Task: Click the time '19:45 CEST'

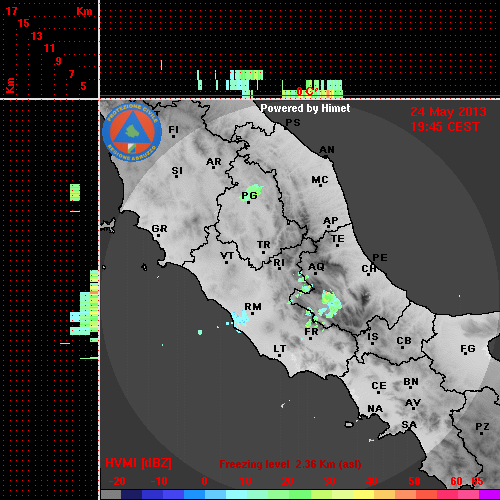Action: coord(445,127)
